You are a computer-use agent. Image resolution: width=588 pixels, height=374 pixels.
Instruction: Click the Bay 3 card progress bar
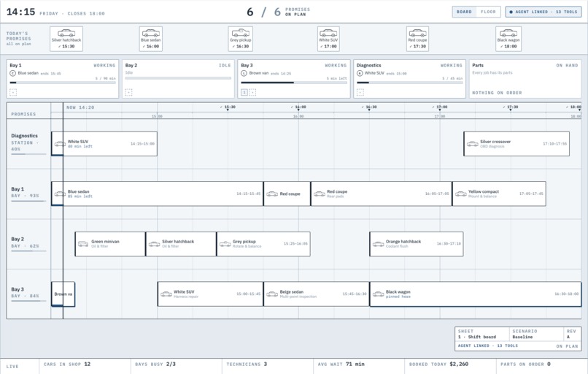coord(294,83)
